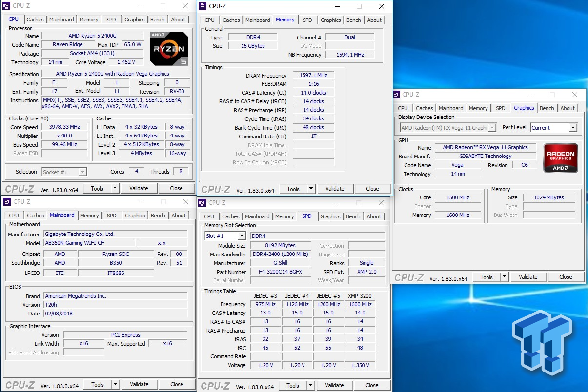Open the Slot #1 memory slot dropdown
588x392 pixels.
242,236
